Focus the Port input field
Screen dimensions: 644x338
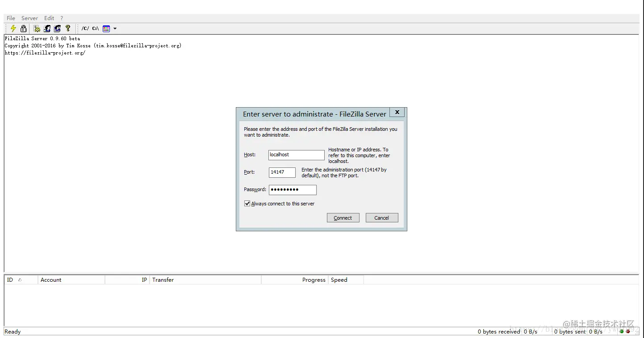tap(282, 172)
